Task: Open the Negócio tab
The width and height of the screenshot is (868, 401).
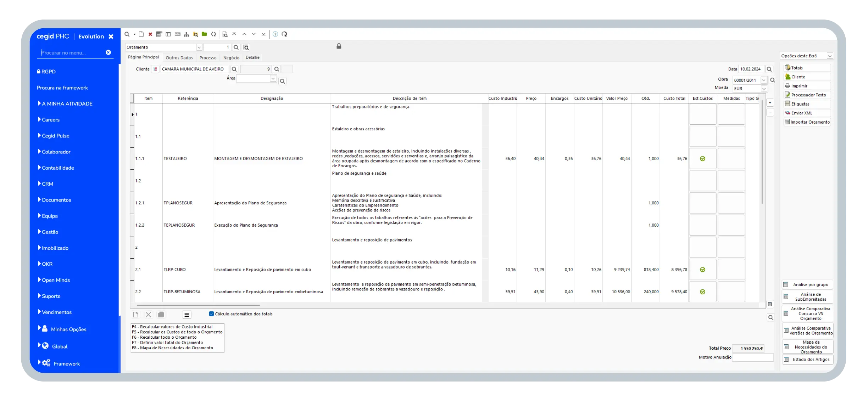Action: pos(232,58)
